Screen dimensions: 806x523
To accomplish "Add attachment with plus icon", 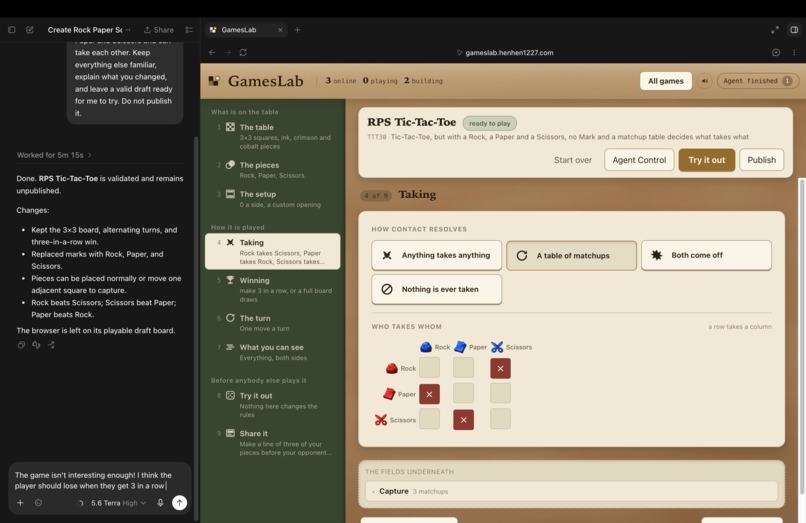I will pos(20,503).
